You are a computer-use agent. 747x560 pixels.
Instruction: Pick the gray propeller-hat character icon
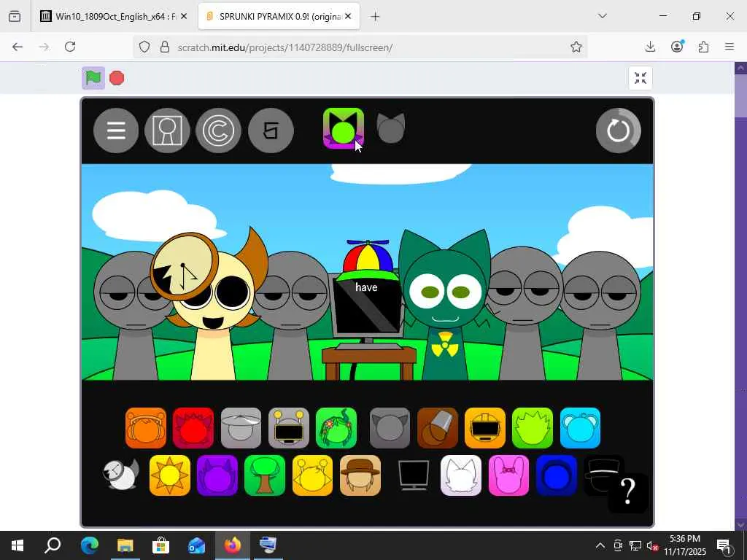[x=241, y=427]
